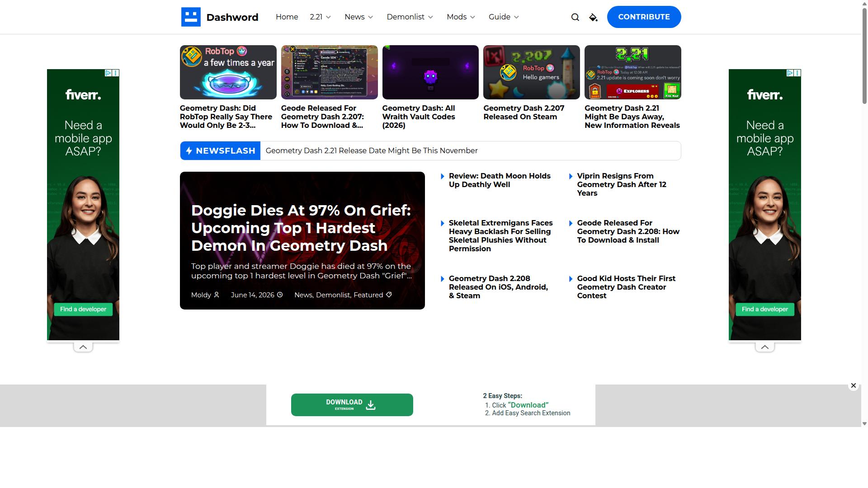This screenshot has width=868, height=488.
Task: Open the search magnifier icon
Action: (575, 17)
